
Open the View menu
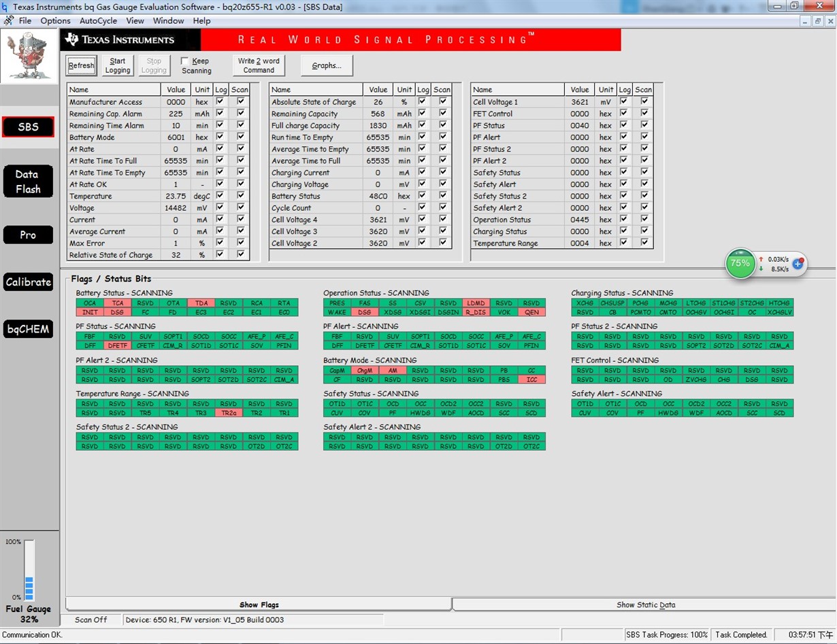pos(135,20)
